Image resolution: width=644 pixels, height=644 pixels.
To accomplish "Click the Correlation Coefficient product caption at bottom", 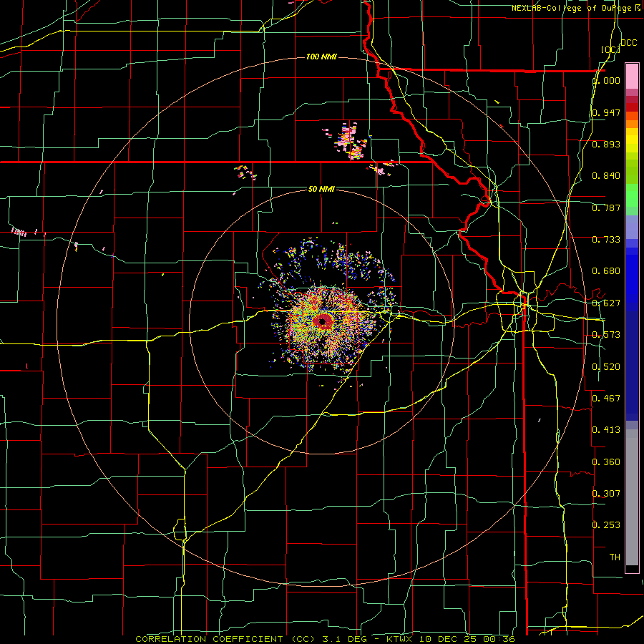I will (x=325, y=639).
